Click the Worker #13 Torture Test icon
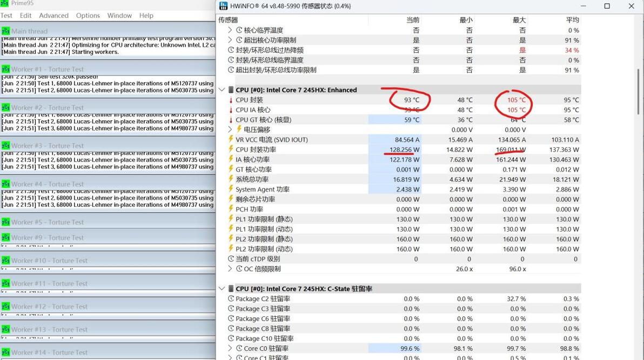 pos(5,330)
